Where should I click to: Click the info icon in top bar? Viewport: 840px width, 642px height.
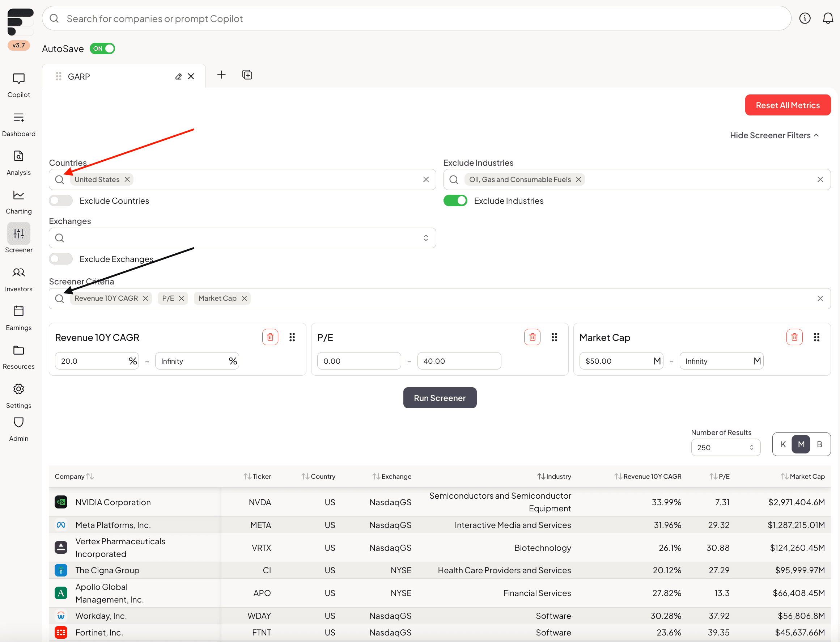click(805, 18)
